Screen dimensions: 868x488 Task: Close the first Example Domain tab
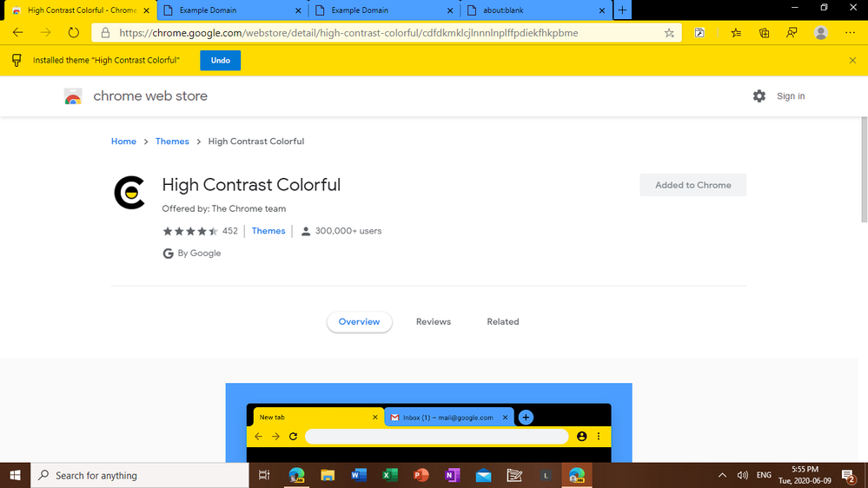[x=298, y=10]
